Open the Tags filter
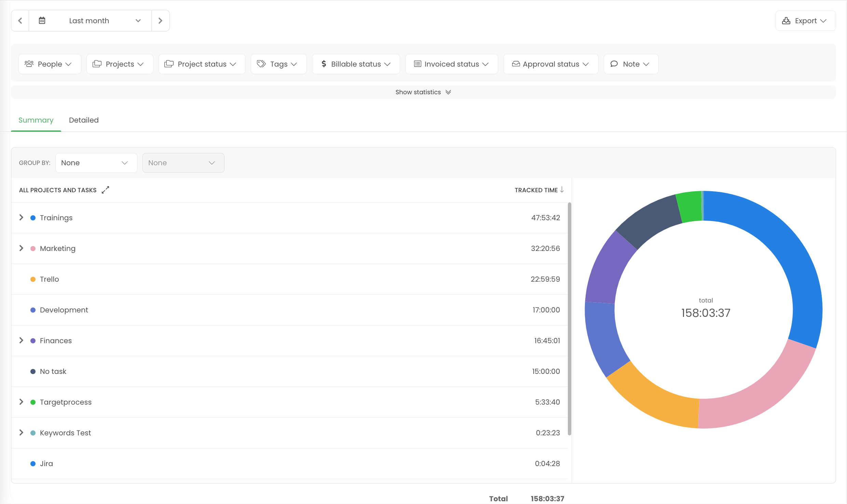The image size is (847, 504). [278, 64]
